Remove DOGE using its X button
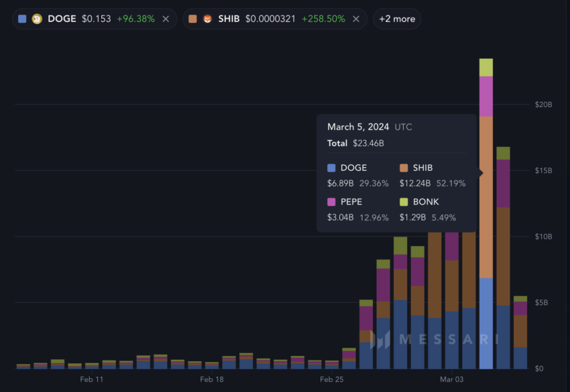570x392 pixels. [166, 18]
